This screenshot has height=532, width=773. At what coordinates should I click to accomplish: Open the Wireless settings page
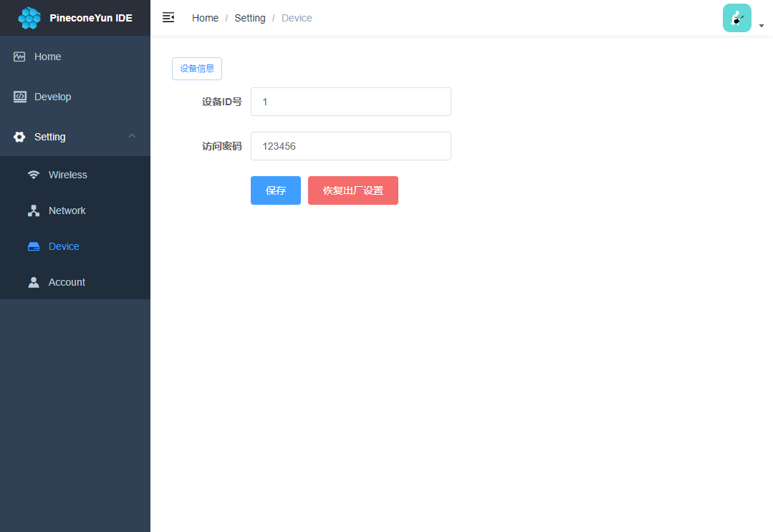[x=75, y=175]
